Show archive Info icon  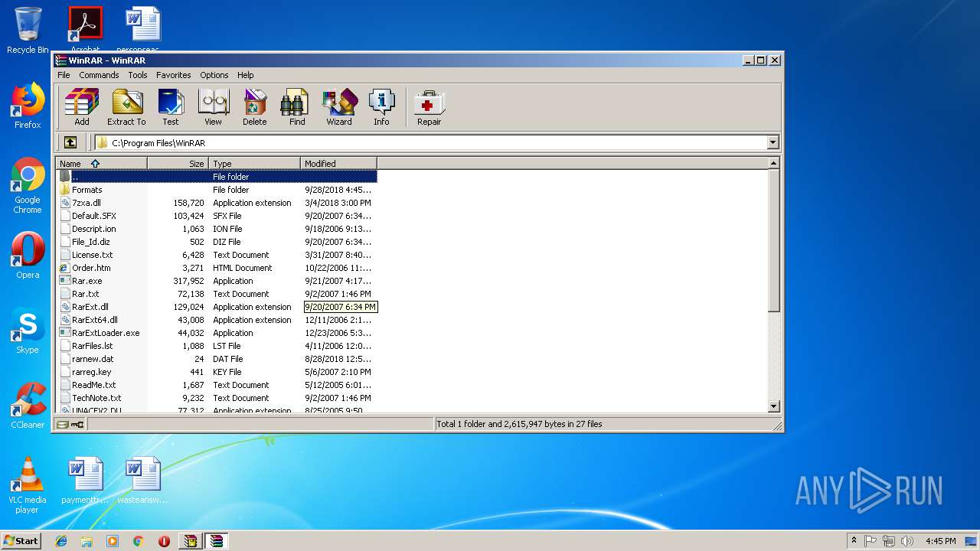[x=381, y=107]
